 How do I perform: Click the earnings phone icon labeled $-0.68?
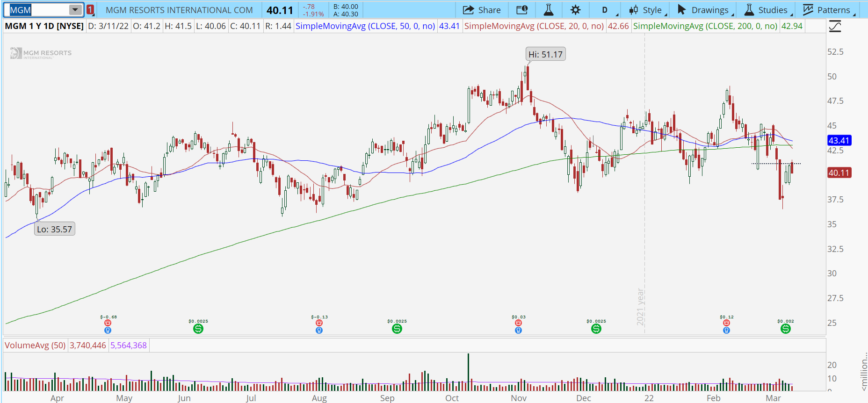point(108,323)
